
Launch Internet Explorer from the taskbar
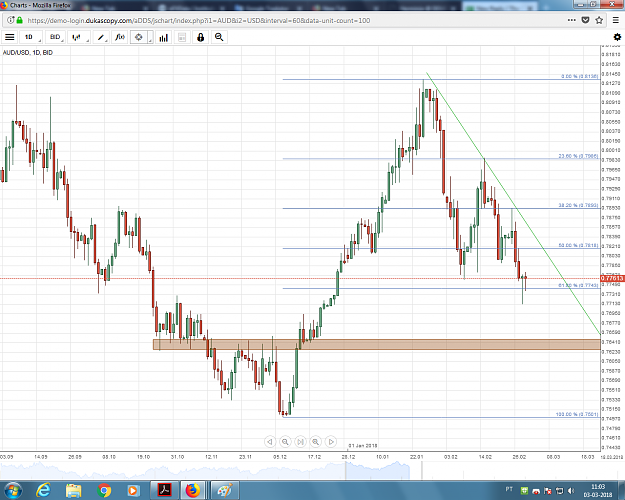43,490
